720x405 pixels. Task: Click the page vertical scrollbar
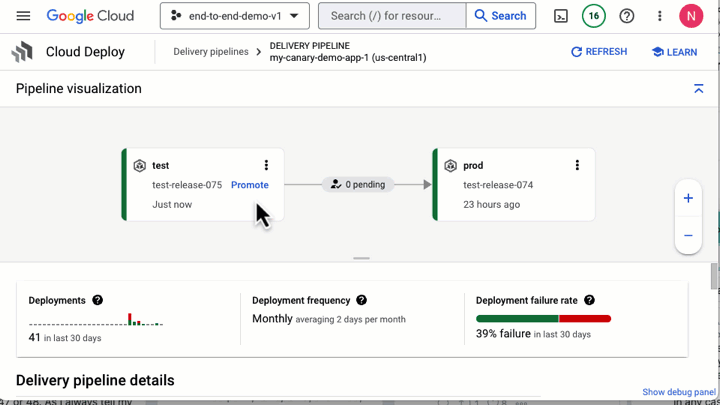[x=714, y=276]
